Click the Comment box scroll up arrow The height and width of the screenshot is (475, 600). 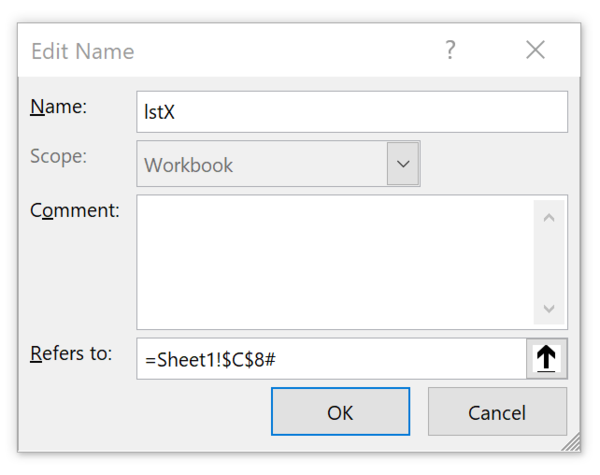[x=548, y=217]
